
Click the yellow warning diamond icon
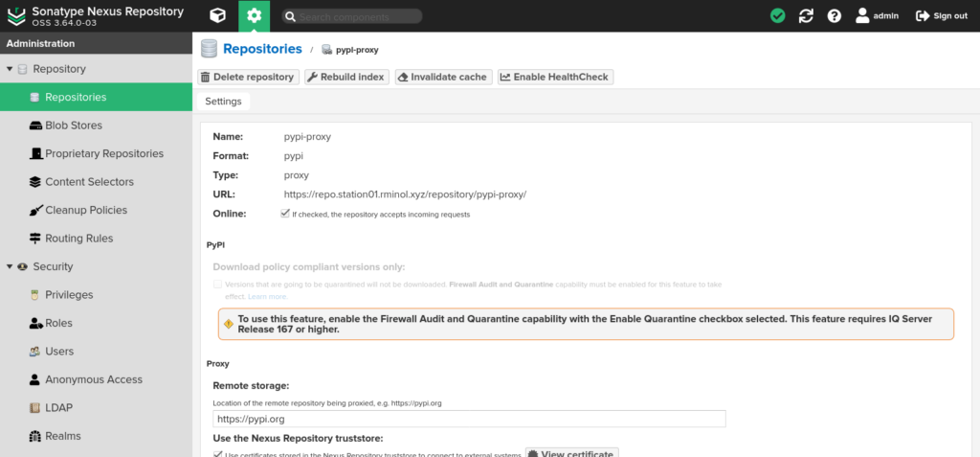229,324
